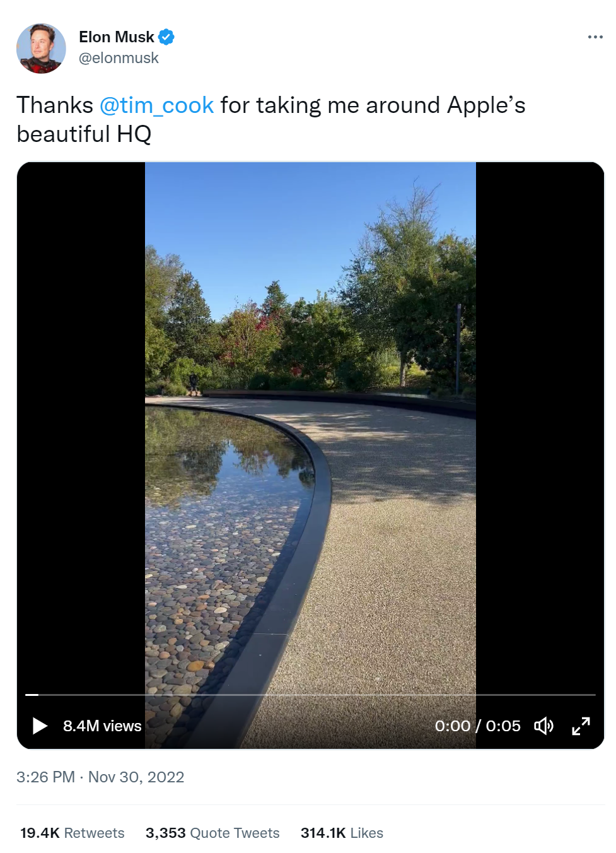Click the tweet text 'beautiful HQ'

84,134
